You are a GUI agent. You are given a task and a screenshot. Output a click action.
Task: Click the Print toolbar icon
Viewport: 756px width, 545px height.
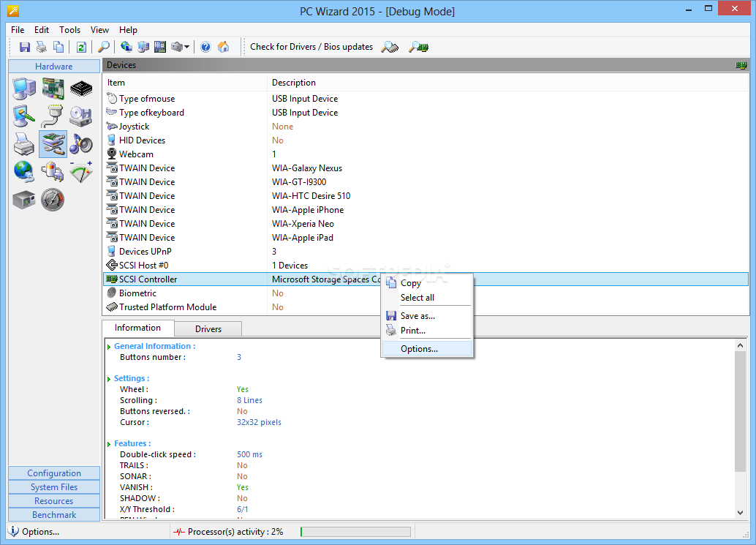coord(42,47)
